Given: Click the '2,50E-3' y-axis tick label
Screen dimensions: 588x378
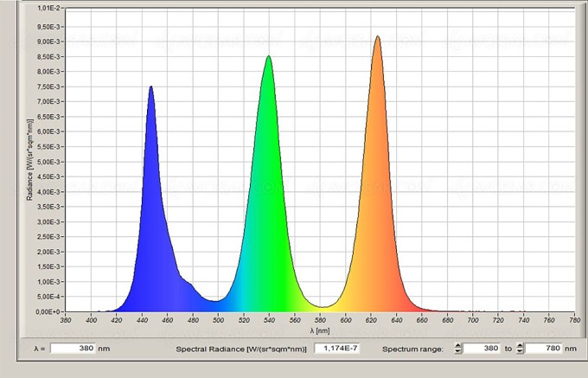Looking at the screenshot, I should 50,237.
